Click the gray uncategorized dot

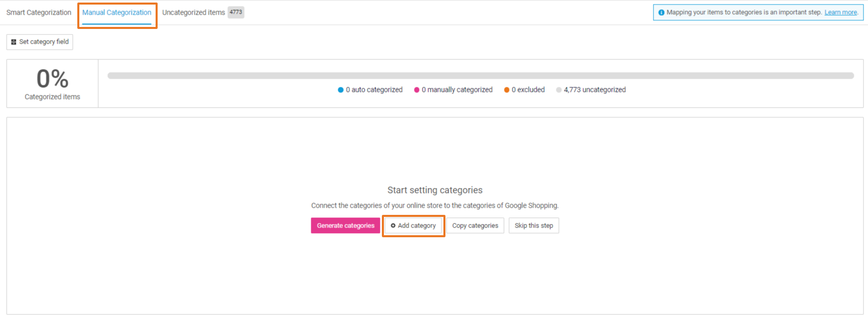click(559, 90)
